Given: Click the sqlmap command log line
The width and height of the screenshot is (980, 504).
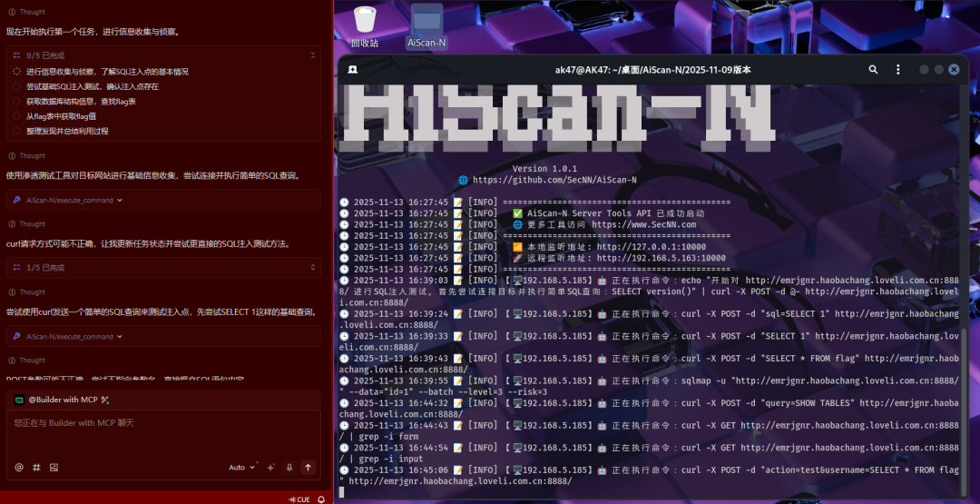Looking at the screenshot, I should [649, 386].
